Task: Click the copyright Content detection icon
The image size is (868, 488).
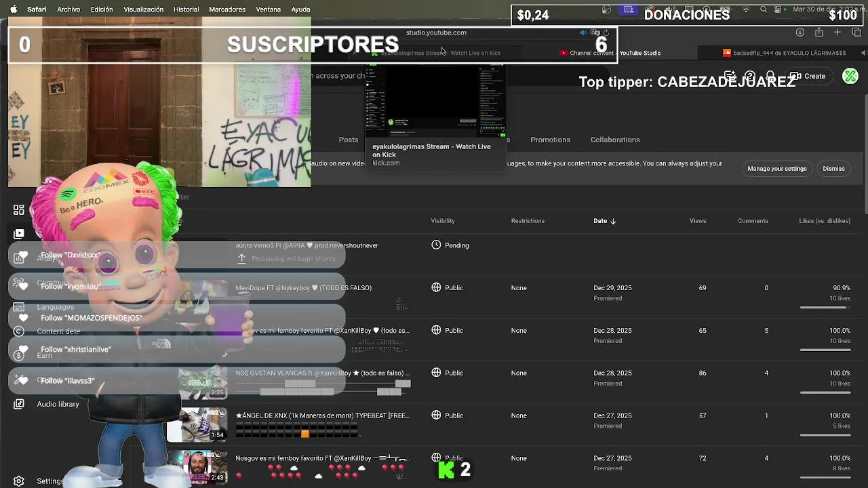Action: coord(19,331)
